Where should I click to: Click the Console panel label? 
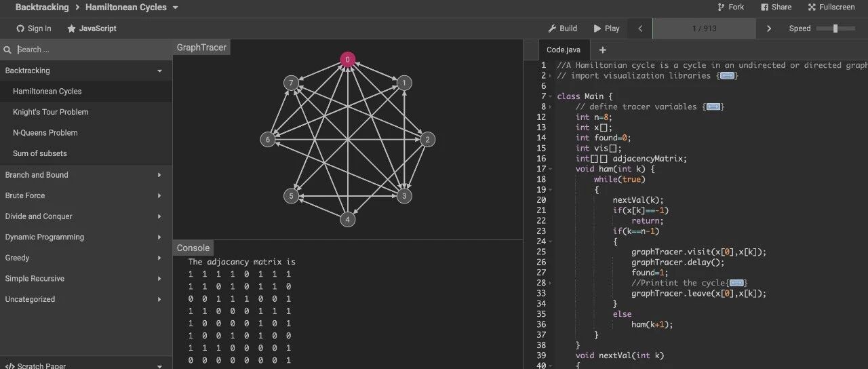[193, 248]
